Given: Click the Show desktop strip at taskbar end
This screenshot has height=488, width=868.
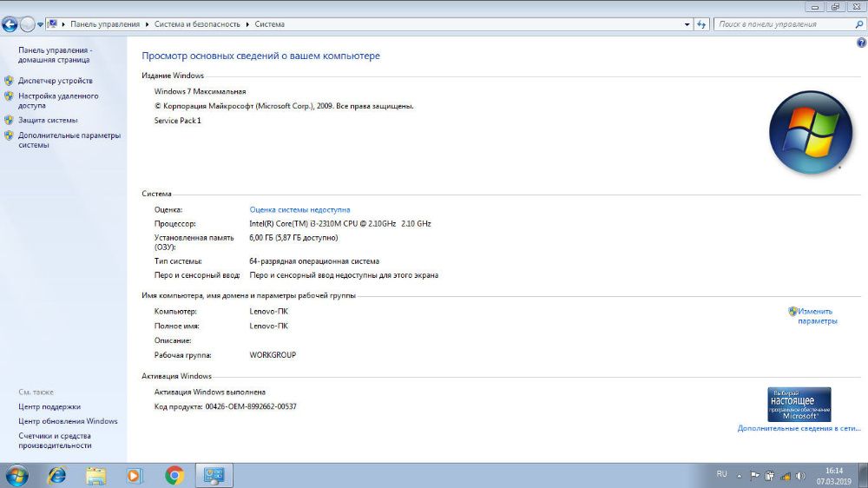Looking at the screenshot, I should tap(863, 476).
